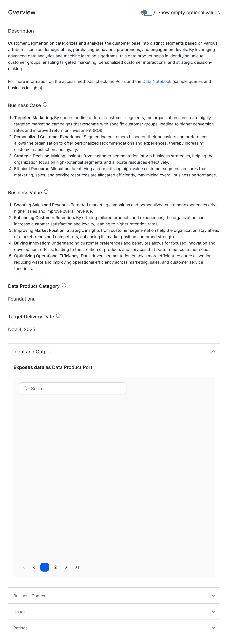Viewport: 228px width, 644px height.
Task: Expand the Business Context section
Action: 114,596
